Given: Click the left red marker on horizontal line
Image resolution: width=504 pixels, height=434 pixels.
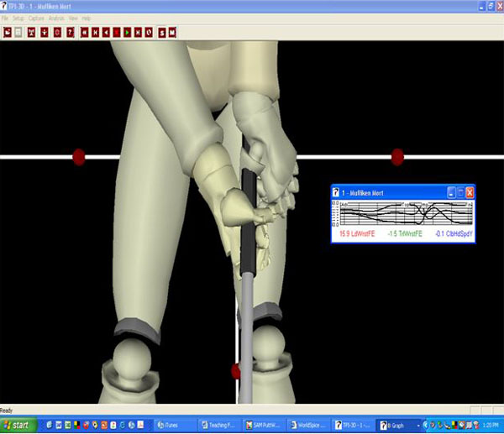Looking at the screenshot, I should (79, 157).
